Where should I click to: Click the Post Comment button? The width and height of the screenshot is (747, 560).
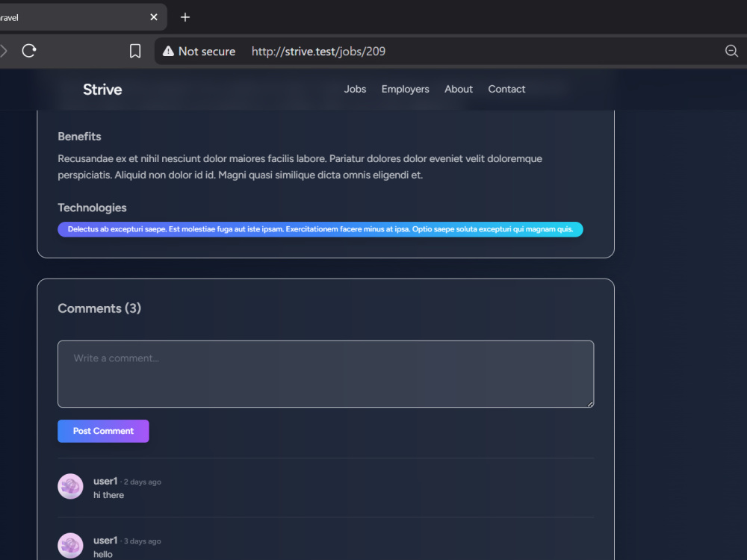[x=103, y=431]
